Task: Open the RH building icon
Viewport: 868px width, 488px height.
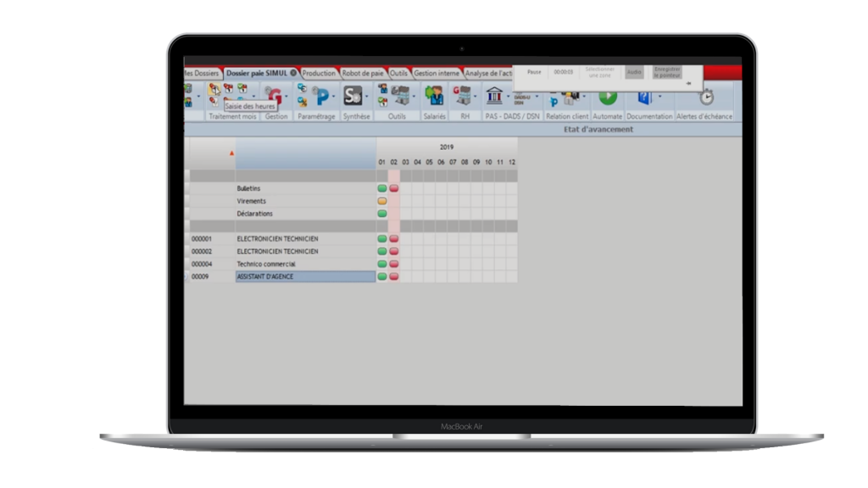Action: click(462, 95)
